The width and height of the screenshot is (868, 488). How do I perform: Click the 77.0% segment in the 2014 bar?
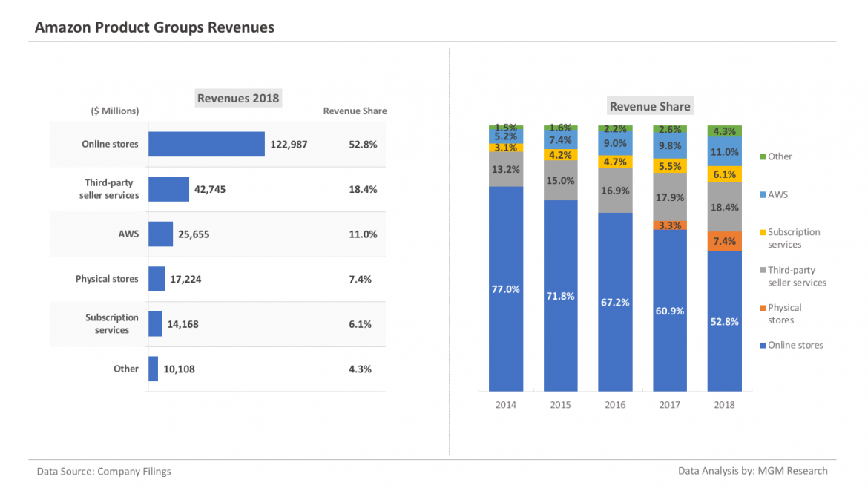[505, 289]
